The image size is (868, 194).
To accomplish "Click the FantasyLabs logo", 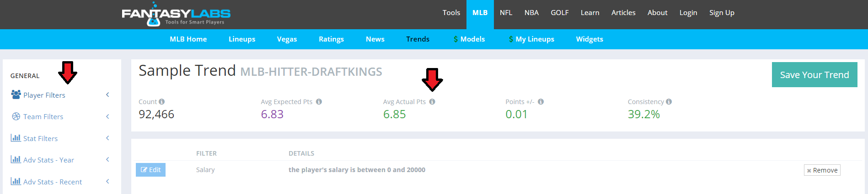I will pyautogui.click(x=176, y=14).
